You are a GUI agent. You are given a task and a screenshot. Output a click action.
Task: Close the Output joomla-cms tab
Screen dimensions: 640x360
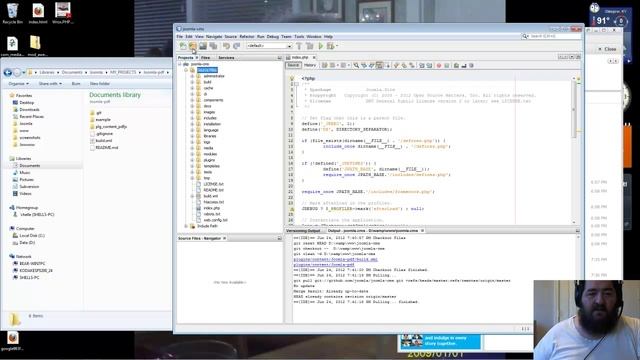422,231
